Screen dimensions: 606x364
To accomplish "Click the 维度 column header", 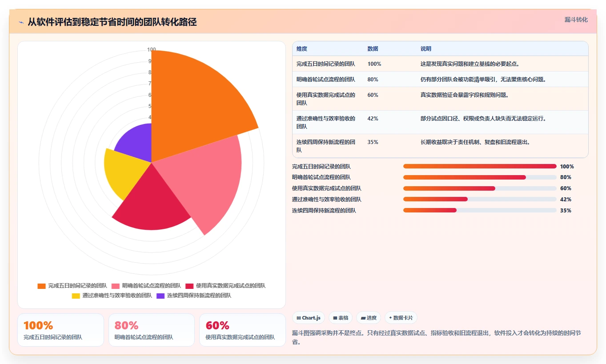I will (302, 49).
